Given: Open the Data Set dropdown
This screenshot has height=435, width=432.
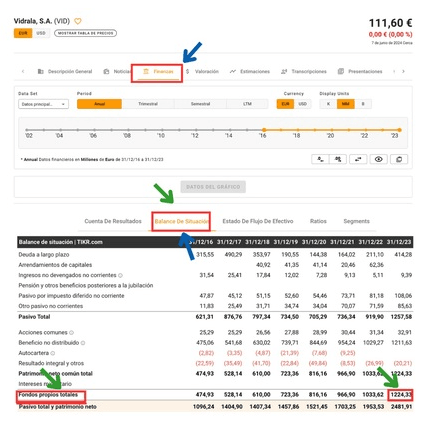Looking at the screenshot, I should (x=43, y=104).
